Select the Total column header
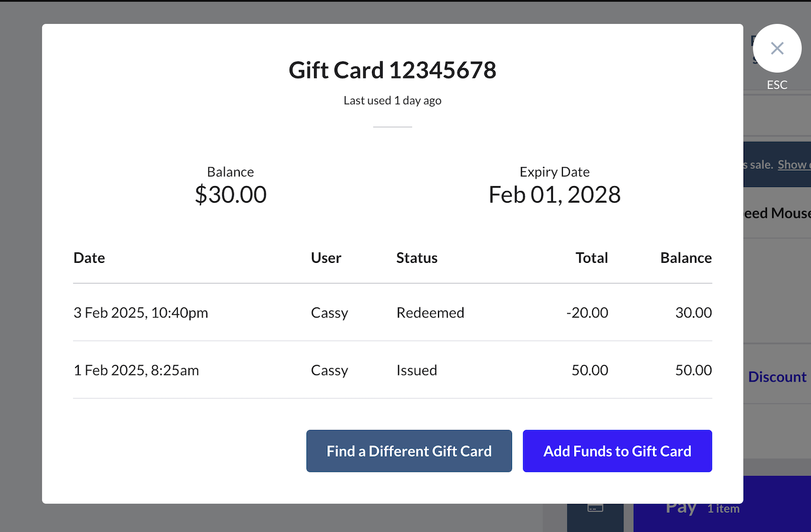Screen dimensions: 811x532 [x=591, y=258]
